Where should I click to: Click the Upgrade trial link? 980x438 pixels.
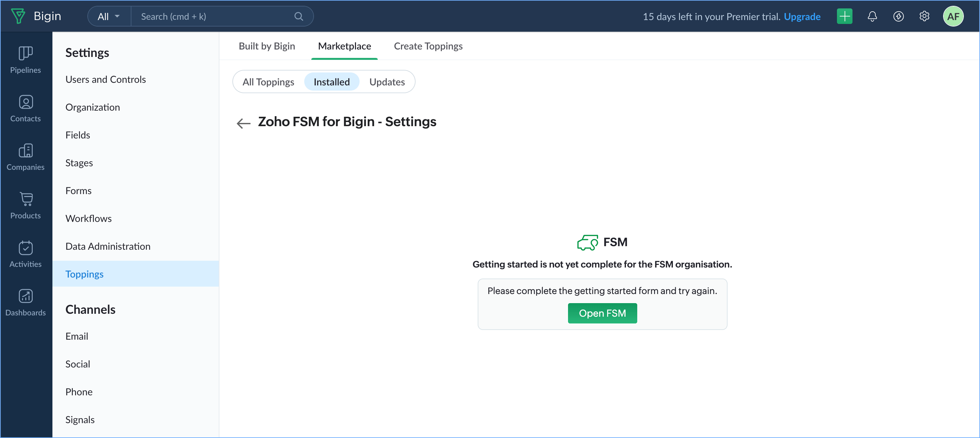(802, 16)
